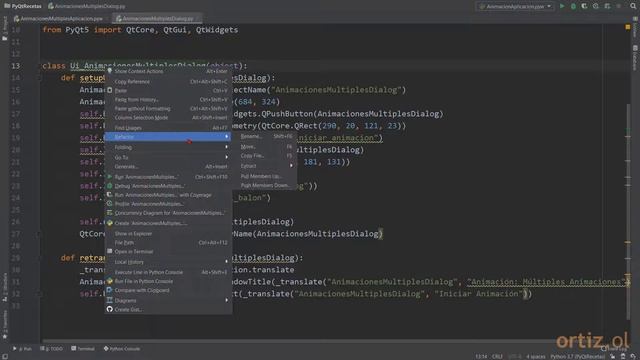The image size is (640, 360).
Task: Click Python 3.7 (PyQtRecetas) interpreter status
Action: (577, 356)
